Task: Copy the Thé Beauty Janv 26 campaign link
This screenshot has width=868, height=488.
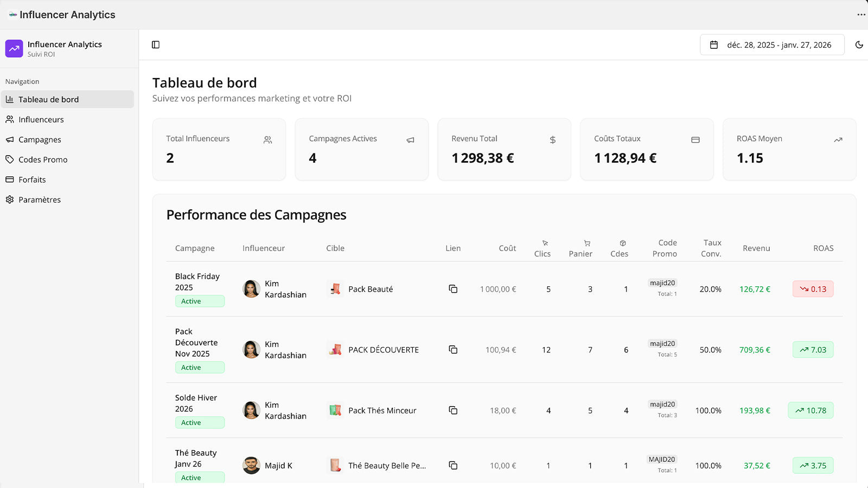Action: (453, 465)
